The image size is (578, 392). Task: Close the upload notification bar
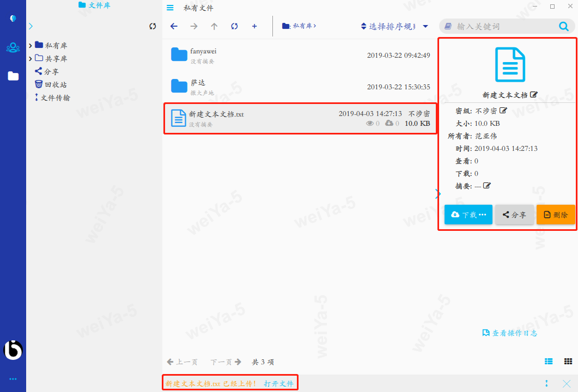567,383
